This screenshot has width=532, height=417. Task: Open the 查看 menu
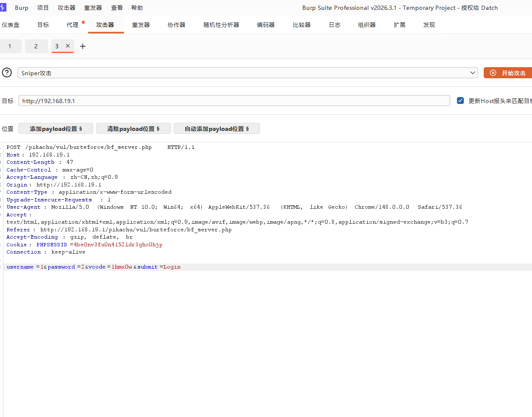(117, 8)
